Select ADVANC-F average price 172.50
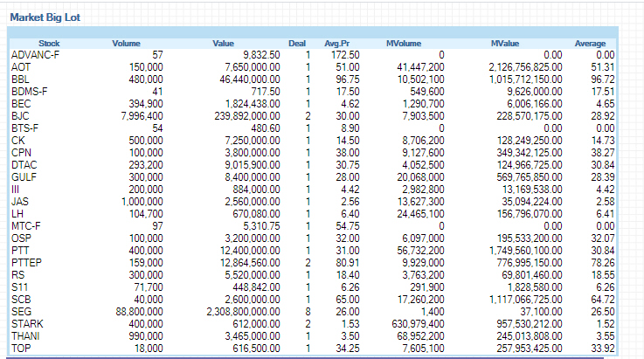Viewport: 644px width, 359px height. (x=345, y=55)
